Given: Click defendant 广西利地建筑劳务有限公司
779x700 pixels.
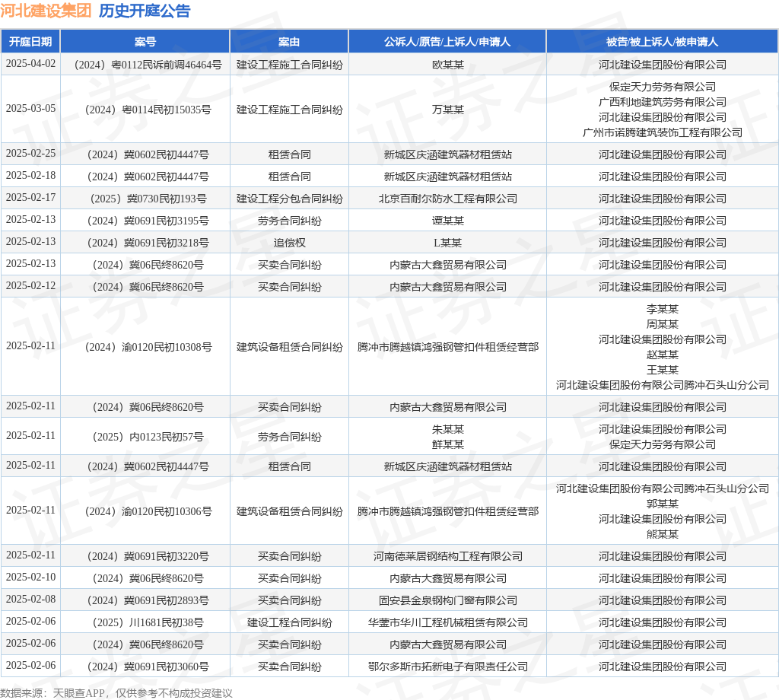Looking at the screenshot, I should (663, 103).
